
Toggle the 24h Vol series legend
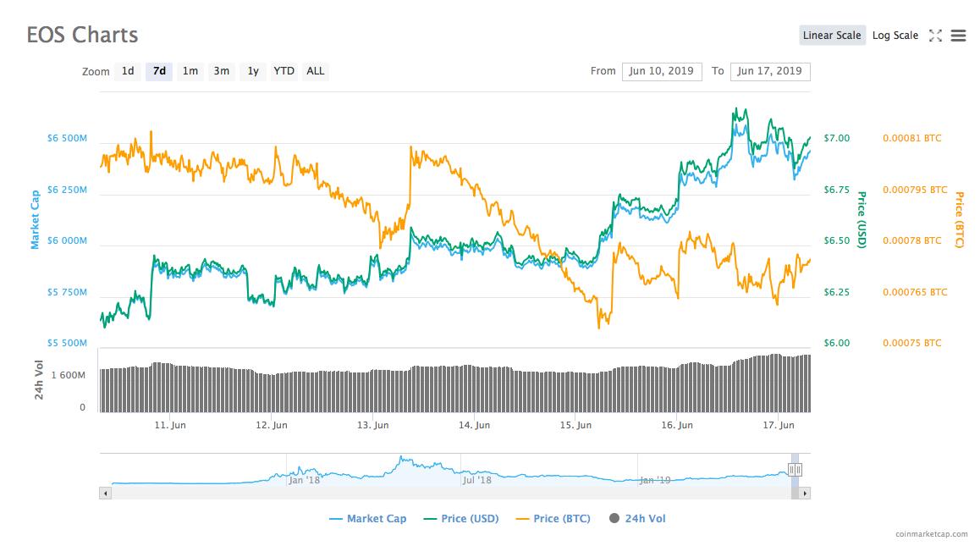(x=637, y=518)
